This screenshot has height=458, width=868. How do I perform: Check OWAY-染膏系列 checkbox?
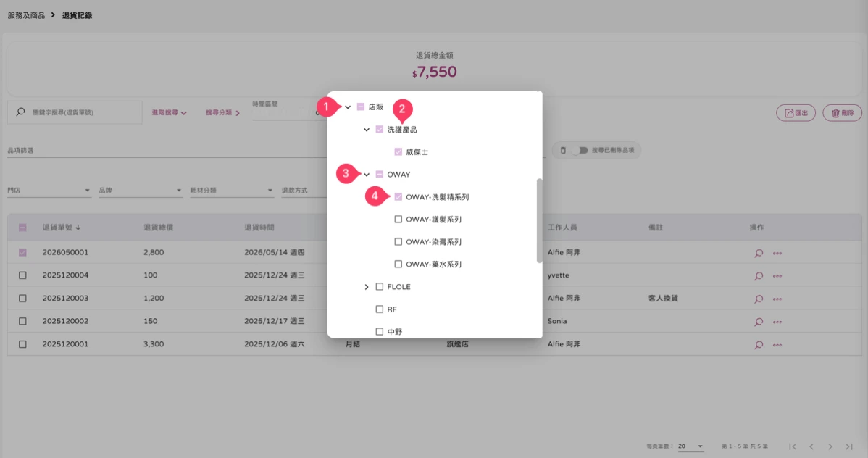tap(398, 241)
